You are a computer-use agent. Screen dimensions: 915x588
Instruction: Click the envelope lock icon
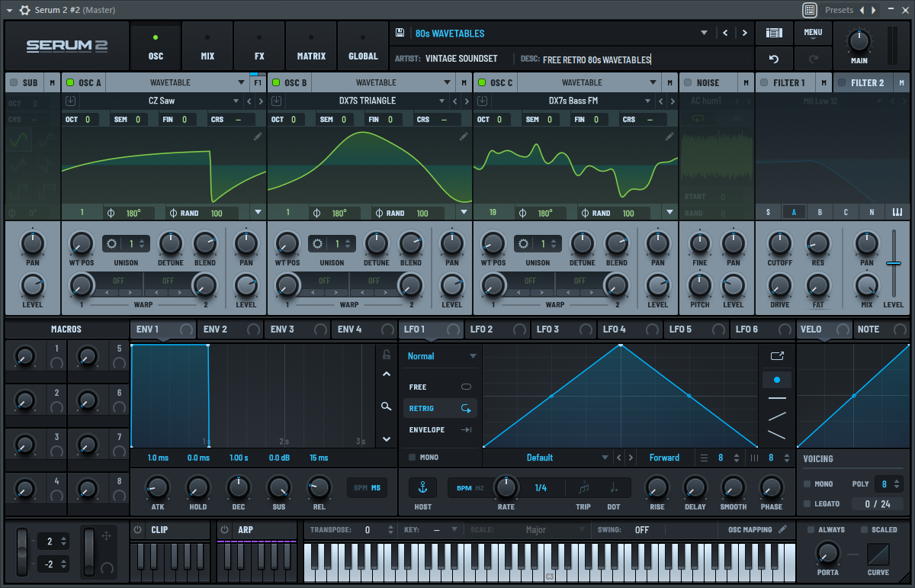387,355
